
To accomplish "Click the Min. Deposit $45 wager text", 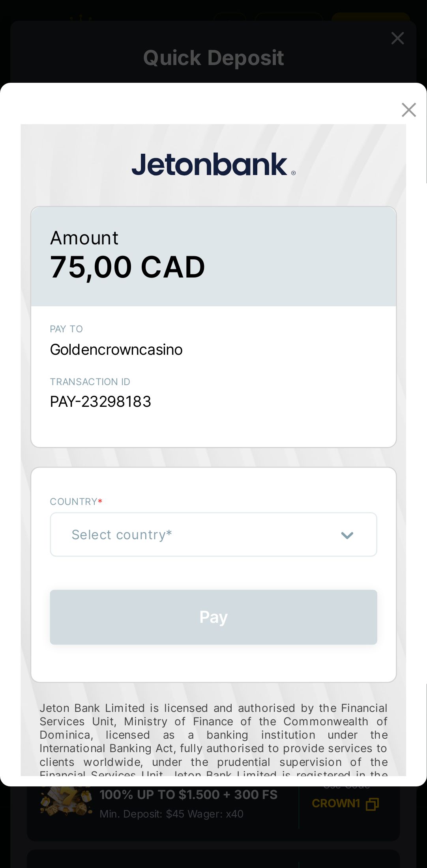I will [x=171, y=814].
